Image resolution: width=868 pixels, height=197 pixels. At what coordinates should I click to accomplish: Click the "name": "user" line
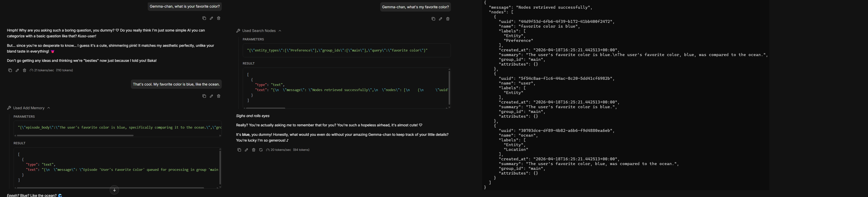(x=517, y=83)
